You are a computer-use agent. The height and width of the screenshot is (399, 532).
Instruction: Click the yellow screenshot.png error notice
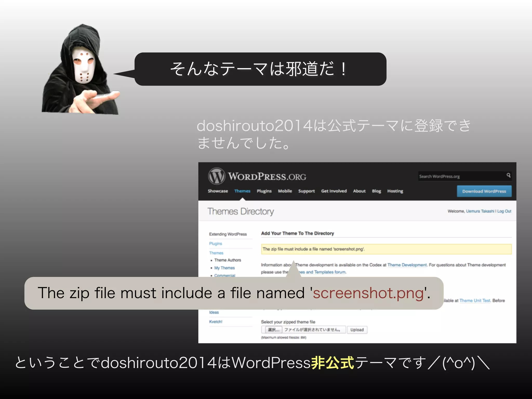[386, 249]
